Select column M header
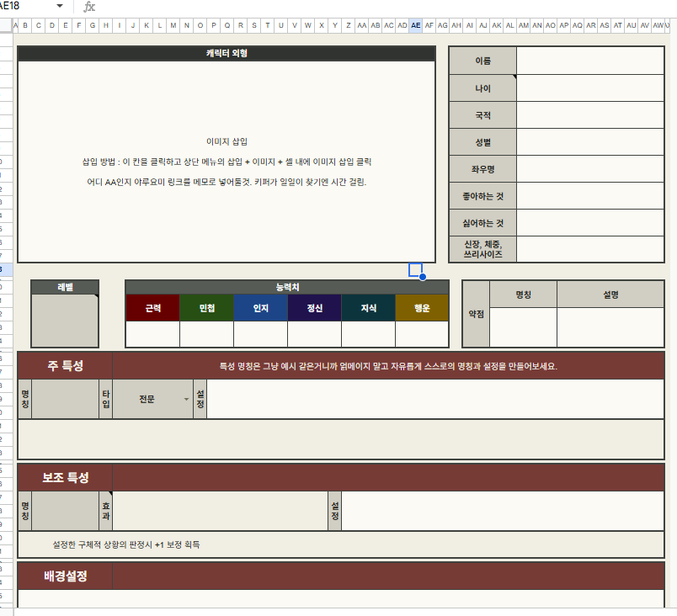 173,25
